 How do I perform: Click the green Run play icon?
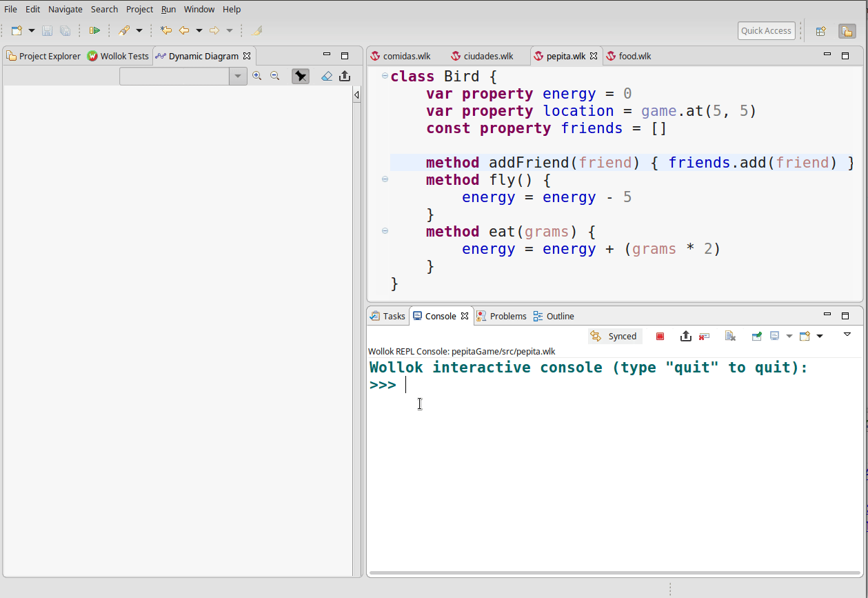(95, 30)
